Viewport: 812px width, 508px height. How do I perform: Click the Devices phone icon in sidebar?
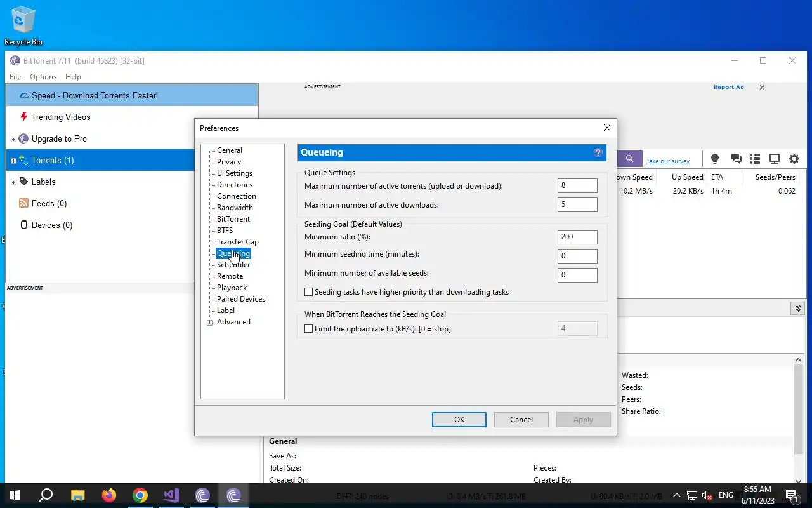[24, 225]
